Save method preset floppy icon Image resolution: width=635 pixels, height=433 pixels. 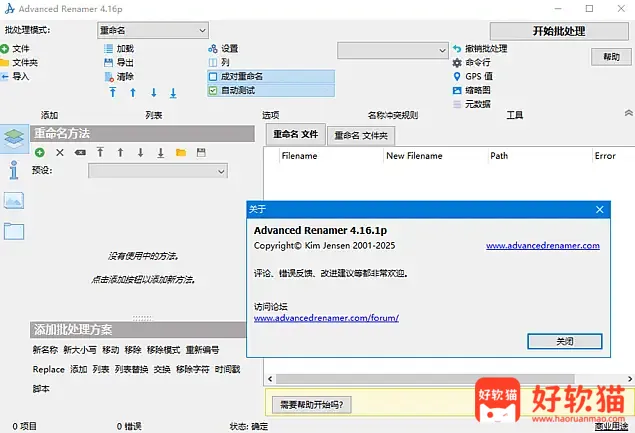(x=201, y=153)
